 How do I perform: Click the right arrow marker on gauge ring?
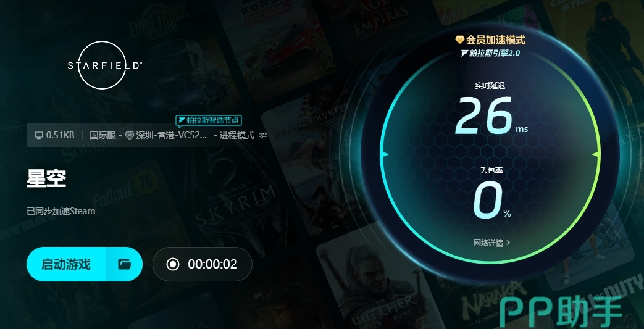click(x=596, y=154)
